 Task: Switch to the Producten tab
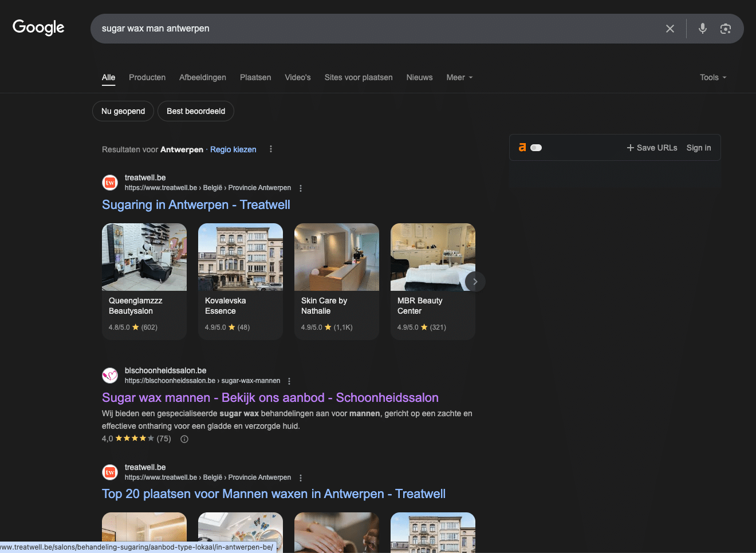pos(147,77)
